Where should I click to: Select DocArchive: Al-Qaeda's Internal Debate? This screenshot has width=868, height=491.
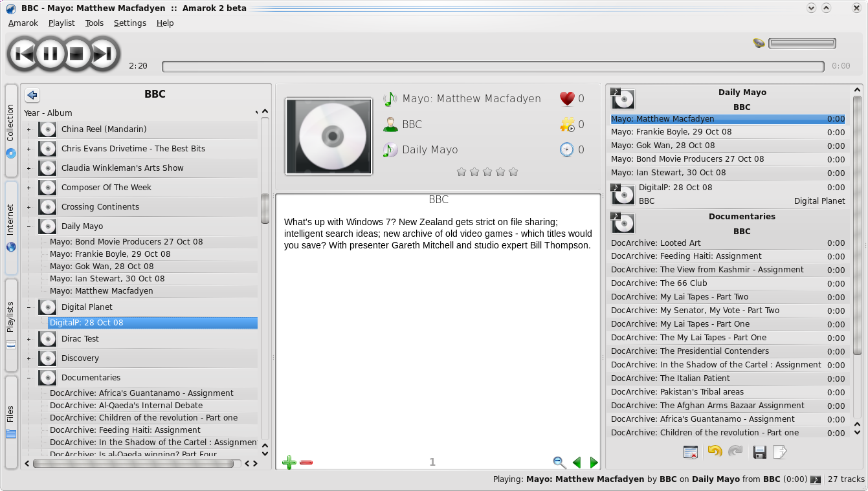126,406
